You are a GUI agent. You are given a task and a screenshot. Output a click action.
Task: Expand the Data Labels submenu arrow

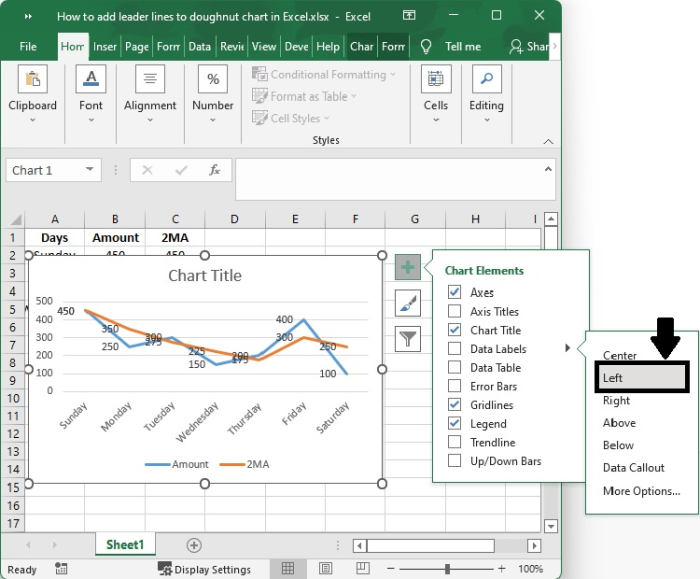(567, 348)
